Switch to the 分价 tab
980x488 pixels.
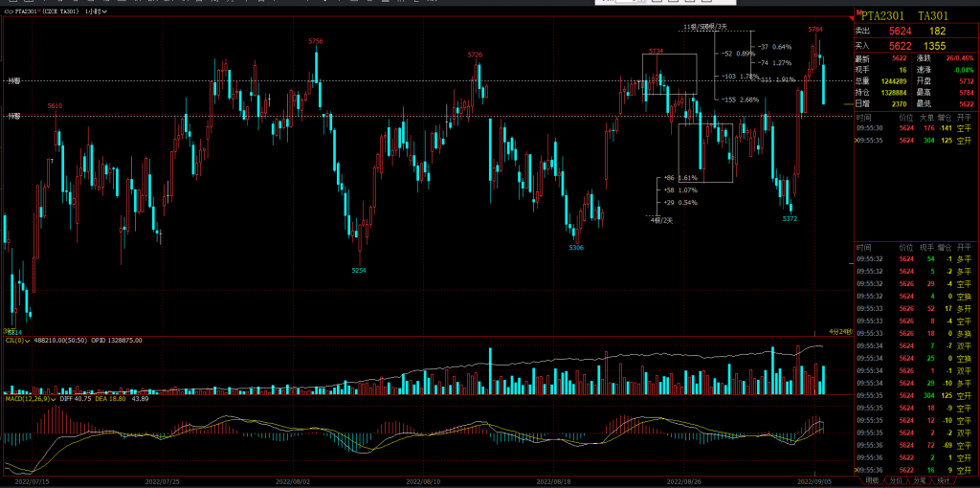click(x=896, y=480)
